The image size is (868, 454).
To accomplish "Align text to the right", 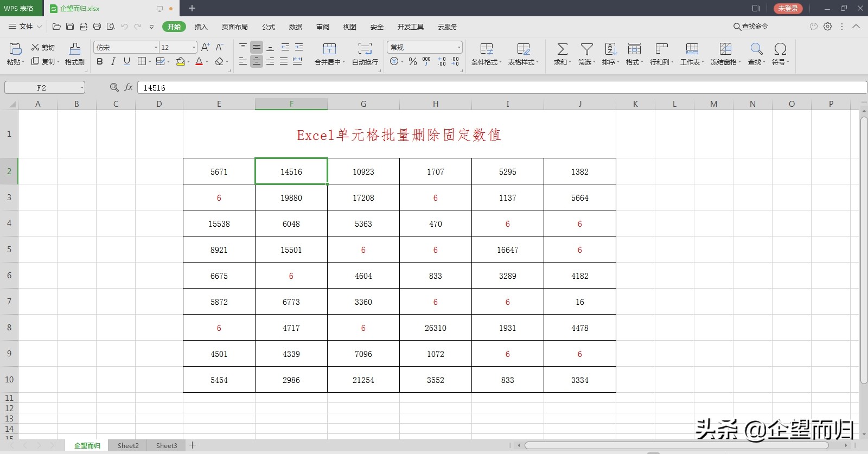I will point(270,61).
